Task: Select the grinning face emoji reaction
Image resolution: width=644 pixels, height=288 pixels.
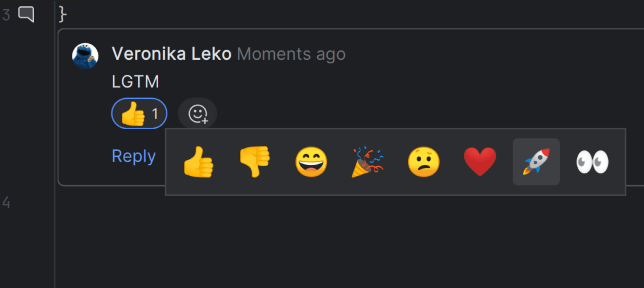Action: (x=311, y=162)
